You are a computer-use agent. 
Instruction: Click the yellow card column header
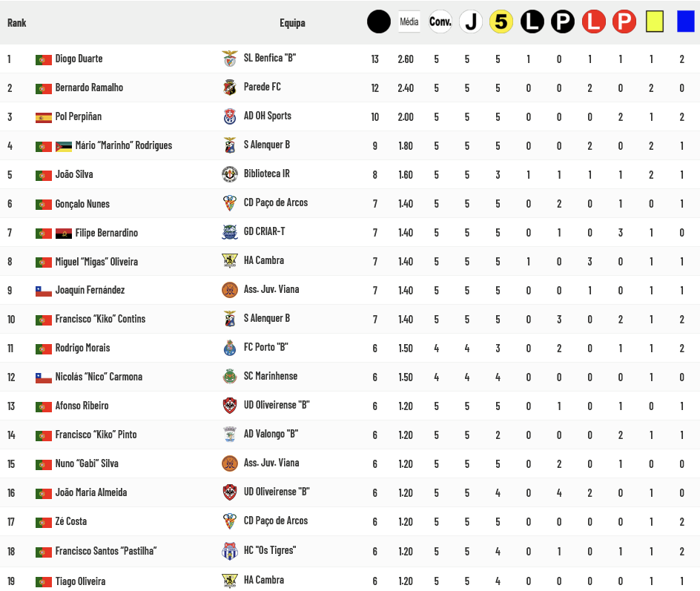pyautogui.click(x=654, y=22)
